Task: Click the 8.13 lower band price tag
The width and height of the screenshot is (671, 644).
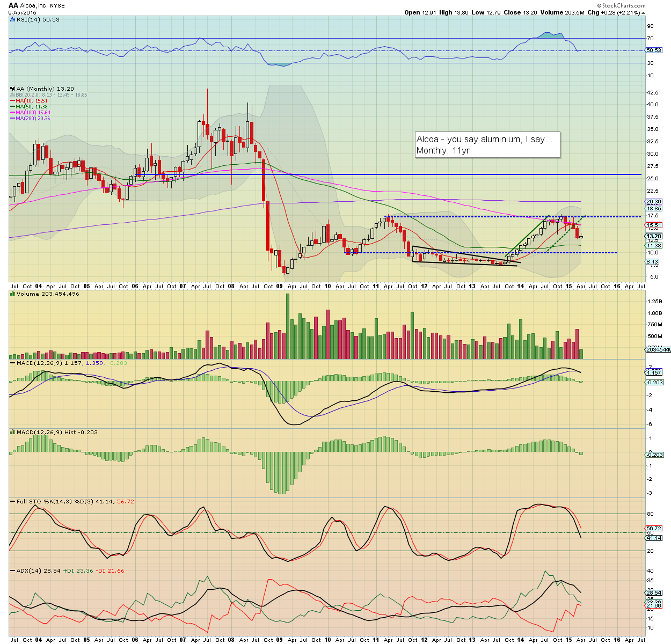Action: 652,262
